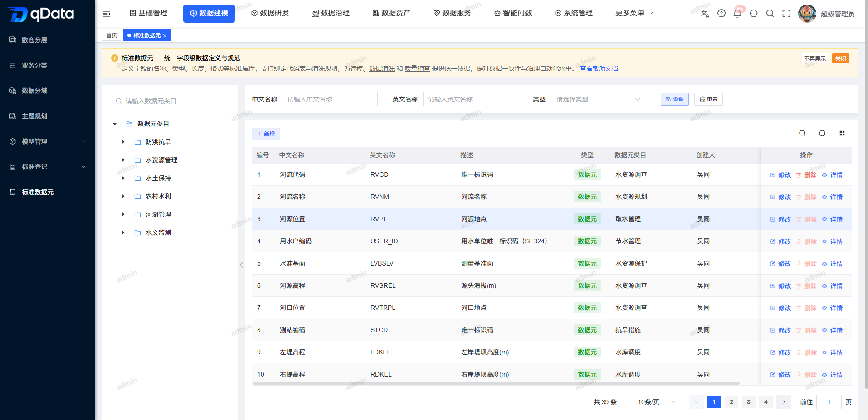The height and width of the screenshot is (420, 868).
Task: Go to page 2
Action: tap(731, 402)
